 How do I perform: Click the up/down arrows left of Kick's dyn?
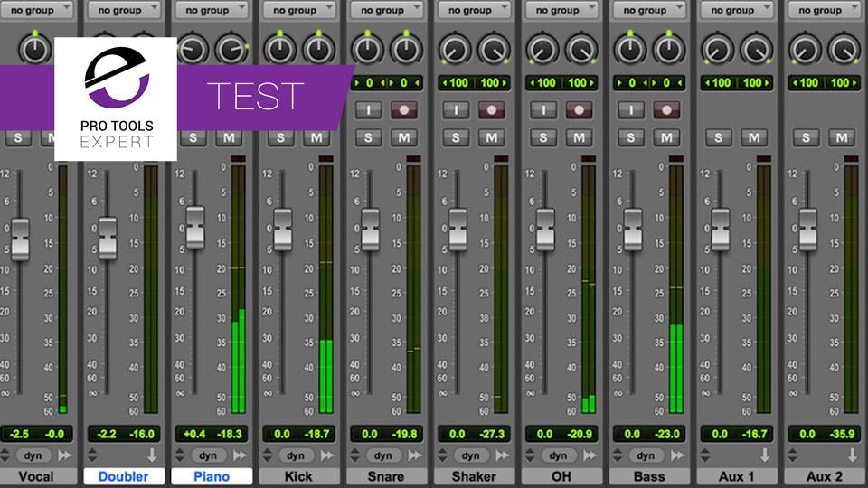[x=268, y=455]
